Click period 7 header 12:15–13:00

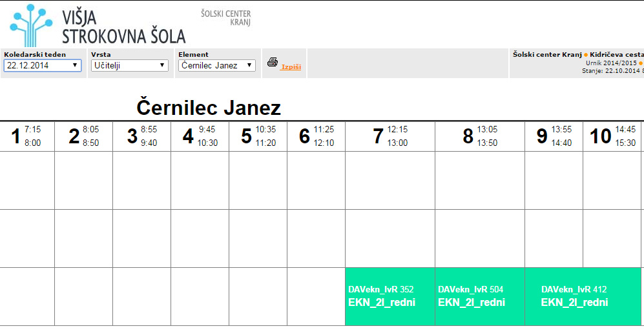pyautogui.click(x=390, y=136)
